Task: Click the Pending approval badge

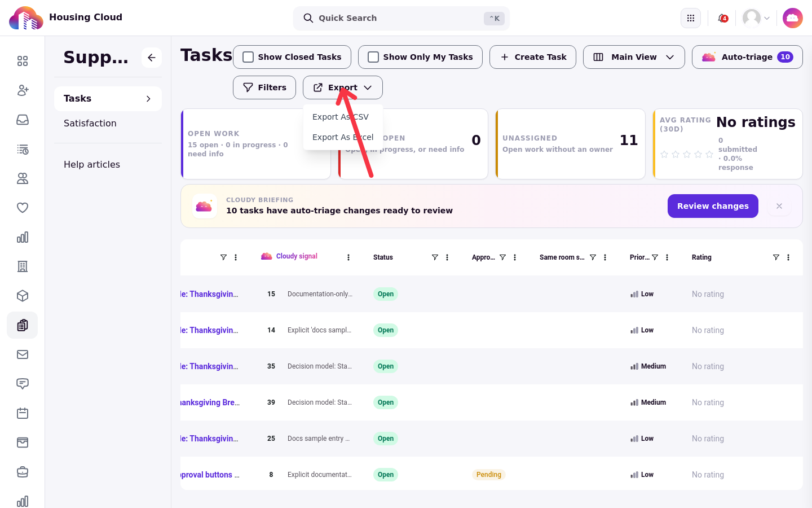Action: point(489,475)
